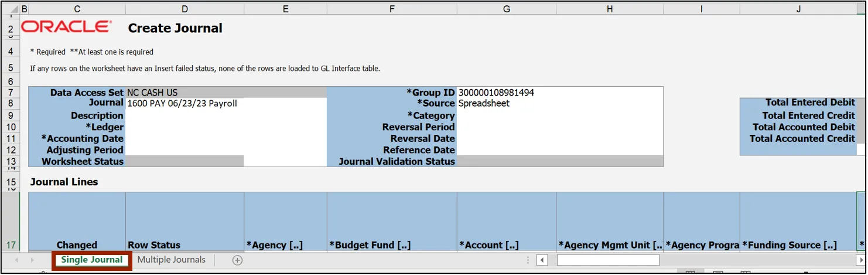Select column F header
Image resolution: width=868 pixels, height=275 pixels.
(391, 9)
